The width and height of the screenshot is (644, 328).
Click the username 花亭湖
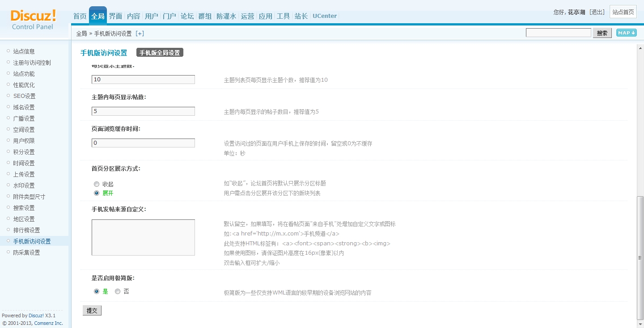point(576,12)
